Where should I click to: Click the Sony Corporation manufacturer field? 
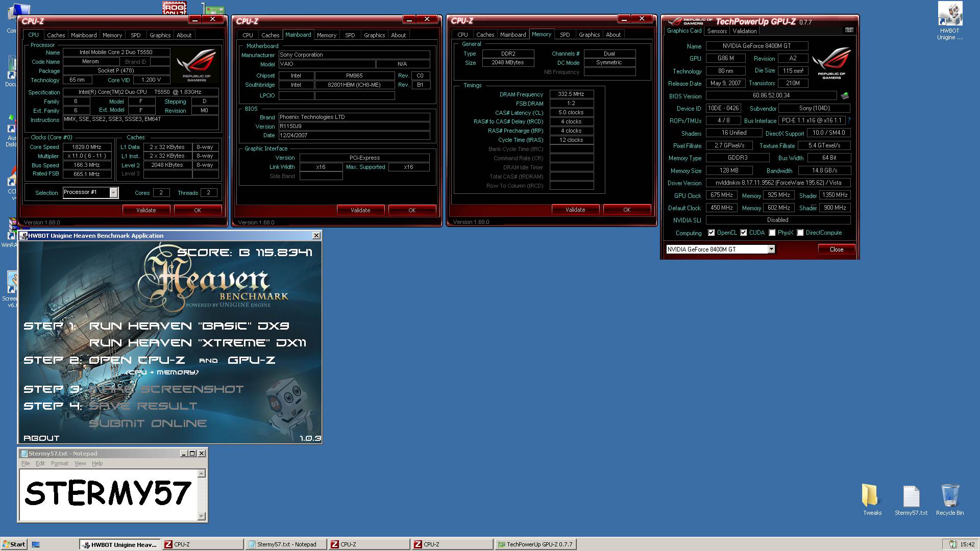click(x=354, y=55)
